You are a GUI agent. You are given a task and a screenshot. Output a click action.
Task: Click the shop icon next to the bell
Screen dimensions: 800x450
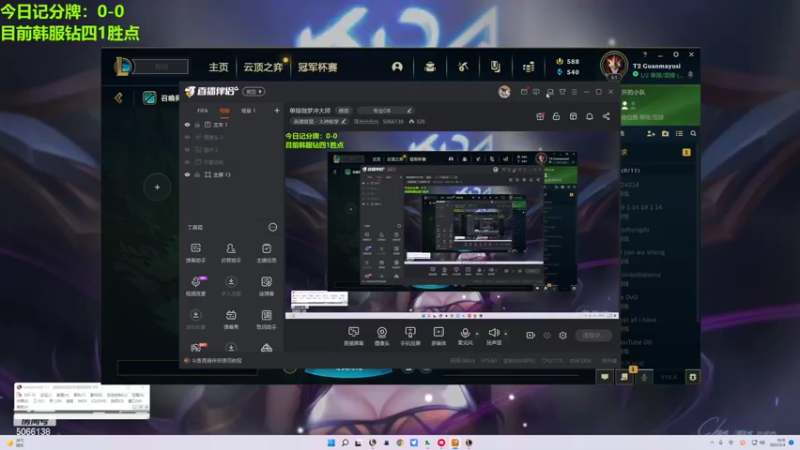point(573,116)
